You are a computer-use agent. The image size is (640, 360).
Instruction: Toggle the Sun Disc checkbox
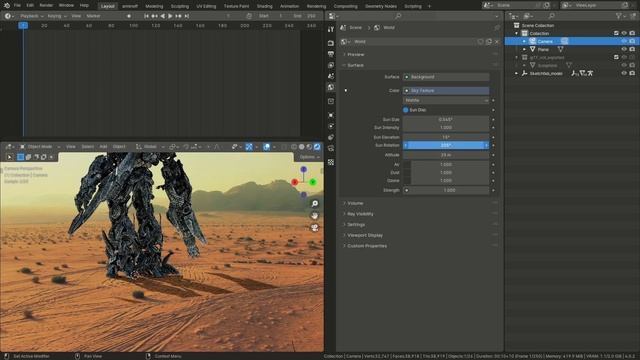point(406,110)
